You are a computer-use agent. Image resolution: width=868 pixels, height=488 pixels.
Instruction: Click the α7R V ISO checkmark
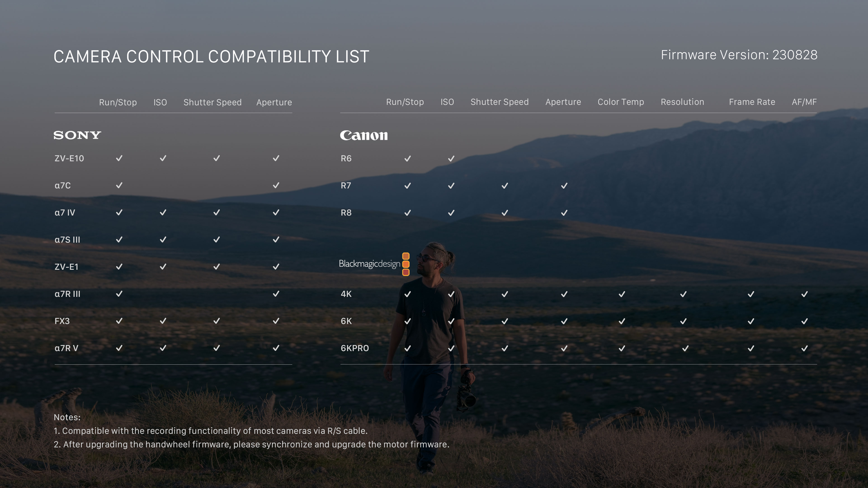163,348
